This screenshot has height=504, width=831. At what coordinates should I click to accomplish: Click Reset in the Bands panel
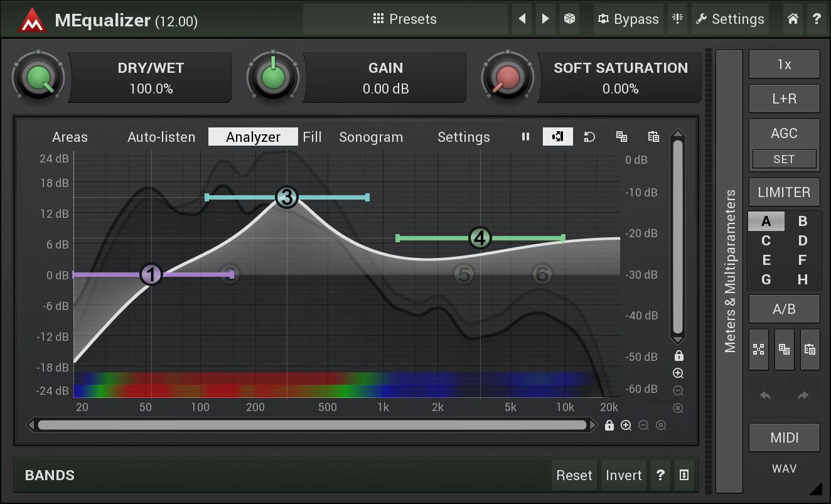(x=574, y=475)
